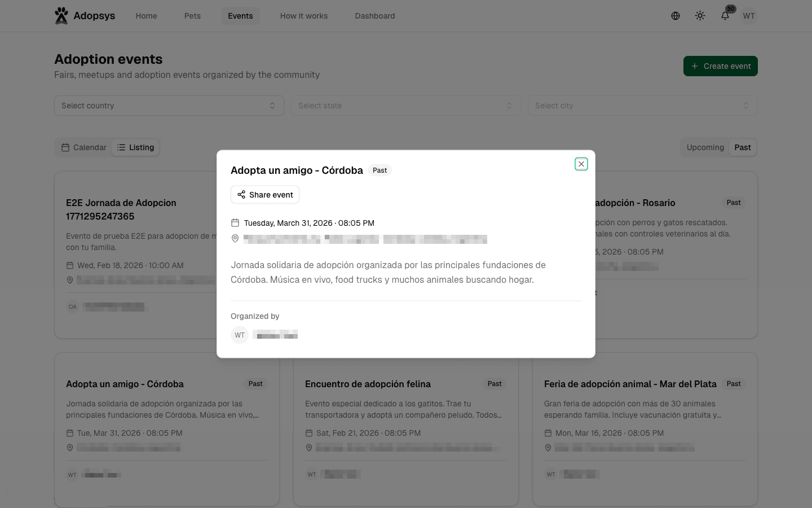Viewport: 812px width, 508px height.
Task: Switch to Calendar view
Action: coord(84,147)
